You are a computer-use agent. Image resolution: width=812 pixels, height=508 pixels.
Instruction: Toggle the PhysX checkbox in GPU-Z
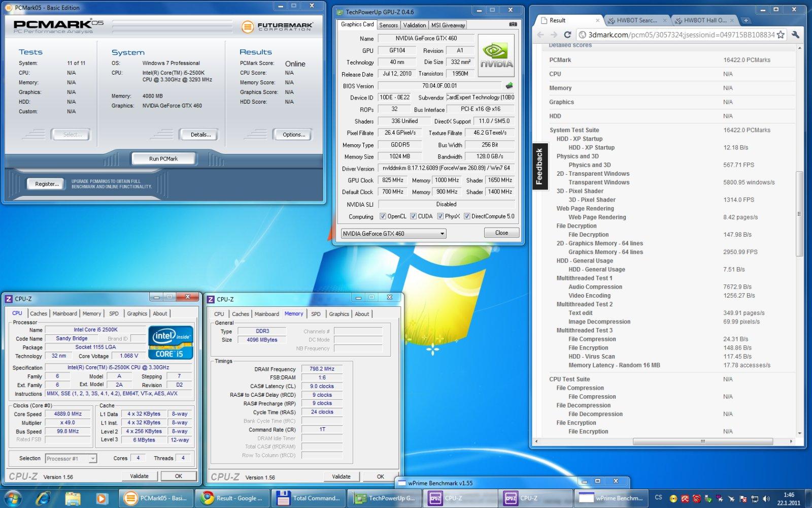[x=441, y=216]
